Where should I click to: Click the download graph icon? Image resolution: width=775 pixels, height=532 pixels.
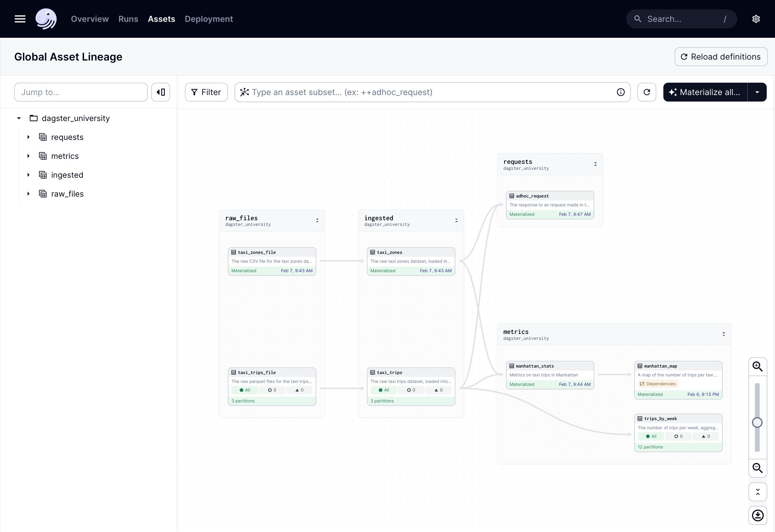click(x=758, y=515)
